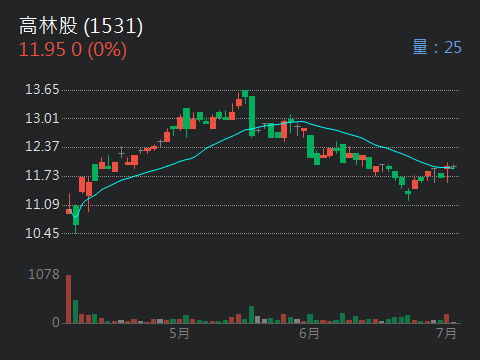The height and width of the screenshot is (360, 480).
Task: Click the 13.01 price axis label
Action: (x=42, y=118)
